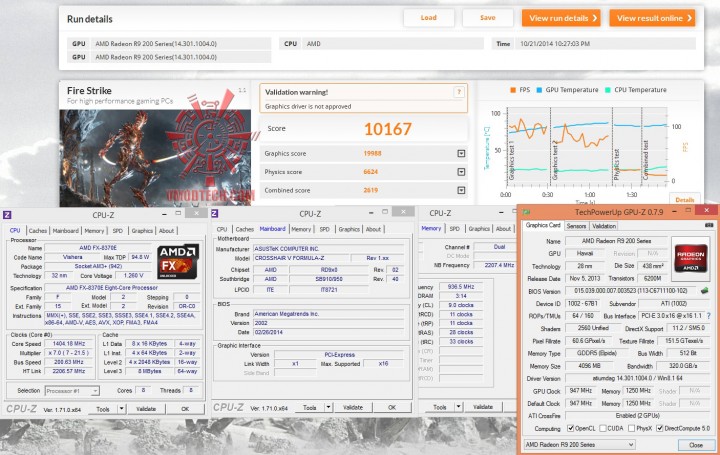Click the validation warning help question mark
720x455 pixels.
[x=458, y=92]
